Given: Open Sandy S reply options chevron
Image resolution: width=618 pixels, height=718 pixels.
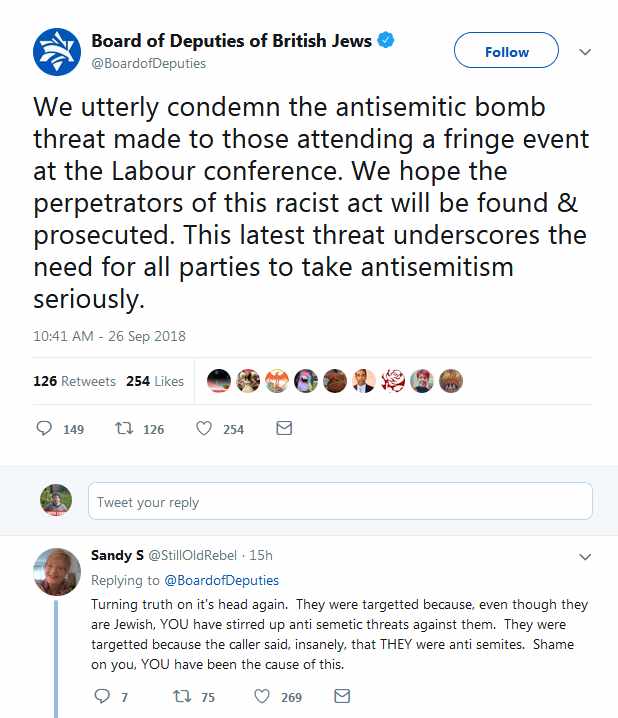Looking at the screenshot, I should coord(586,556).
